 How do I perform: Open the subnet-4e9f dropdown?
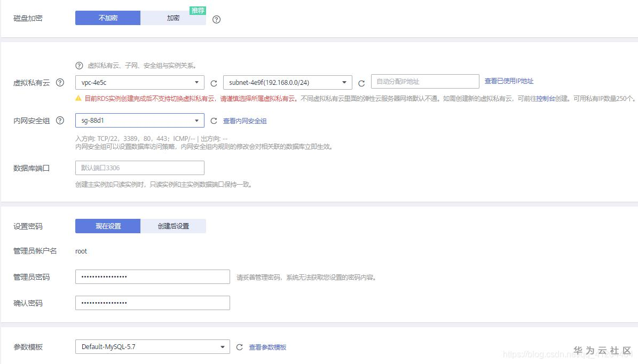pyautogui.click(x=287, y=83)
